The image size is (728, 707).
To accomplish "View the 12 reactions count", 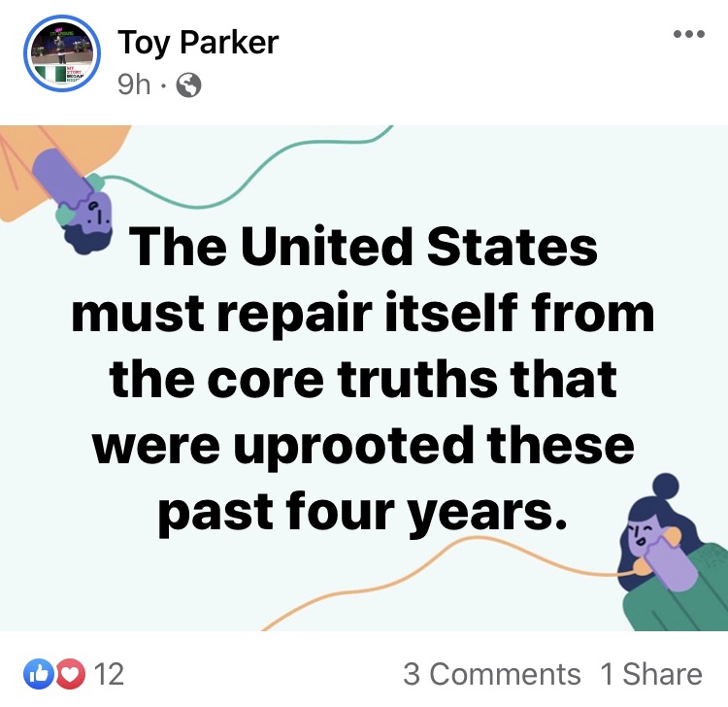I will 109,674.
